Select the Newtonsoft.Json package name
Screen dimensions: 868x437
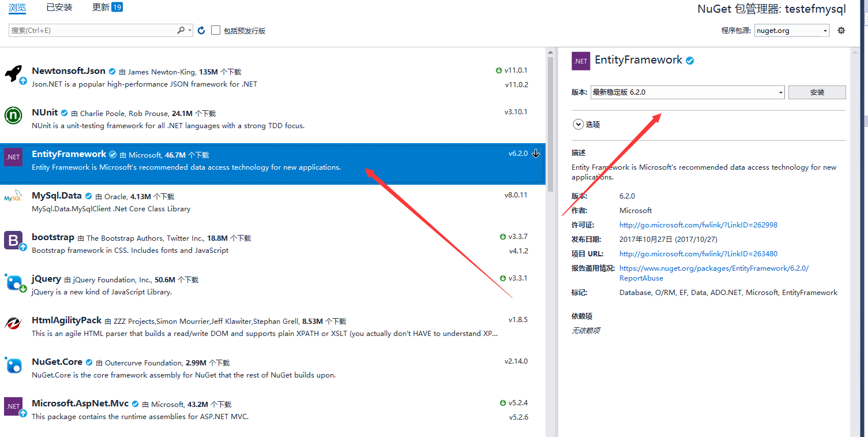[69, 71]
